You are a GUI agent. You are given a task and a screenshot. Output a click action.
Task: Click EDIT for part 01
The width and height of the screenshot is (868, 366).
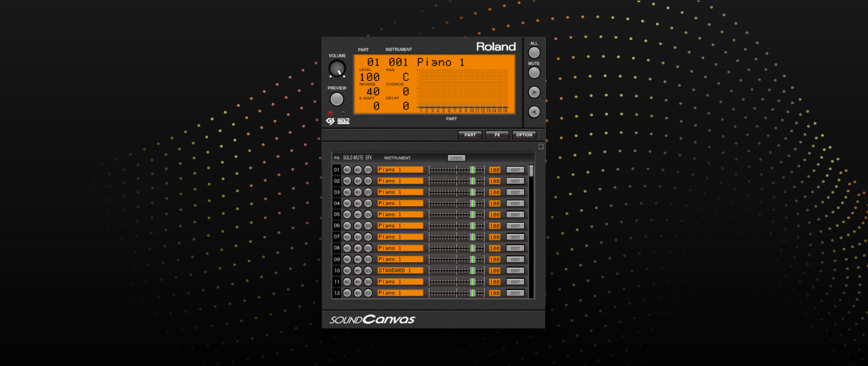tap(515, 170)
